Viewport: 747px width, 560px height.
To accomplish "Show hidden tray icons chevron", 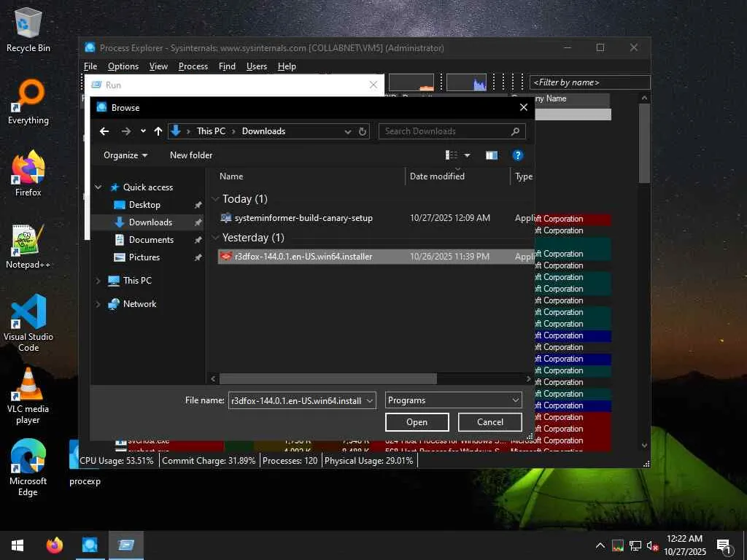I will tap(600, 545).
